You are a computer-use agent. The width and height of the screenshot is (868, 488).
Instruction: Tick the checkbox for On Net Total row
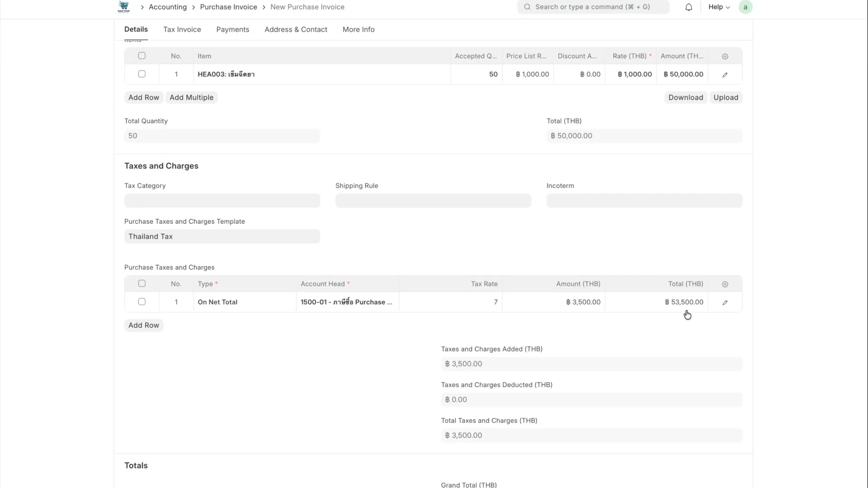tap(142, 301)
